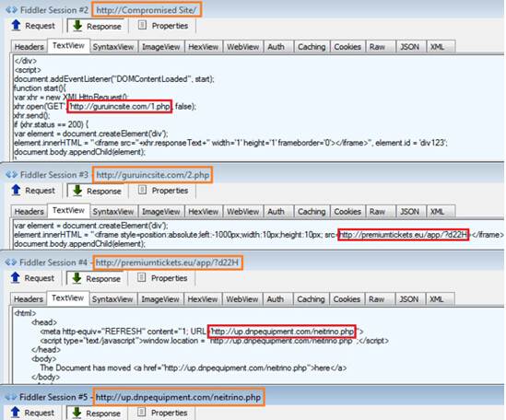The image size is (506, 420).
Task: Select HexView tab in Session #3
Action: 204,212
